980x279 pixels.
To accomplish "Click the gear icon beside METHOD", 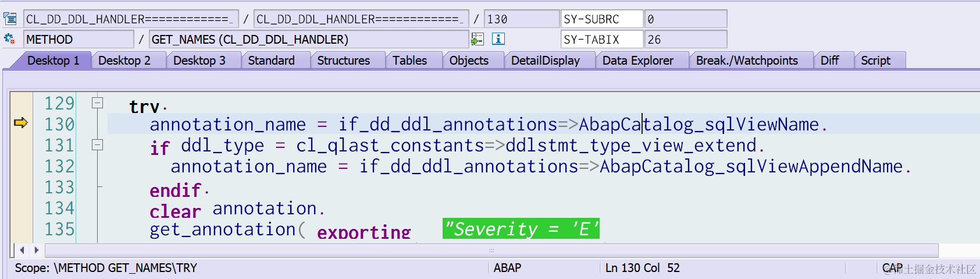I will (9, 39).
